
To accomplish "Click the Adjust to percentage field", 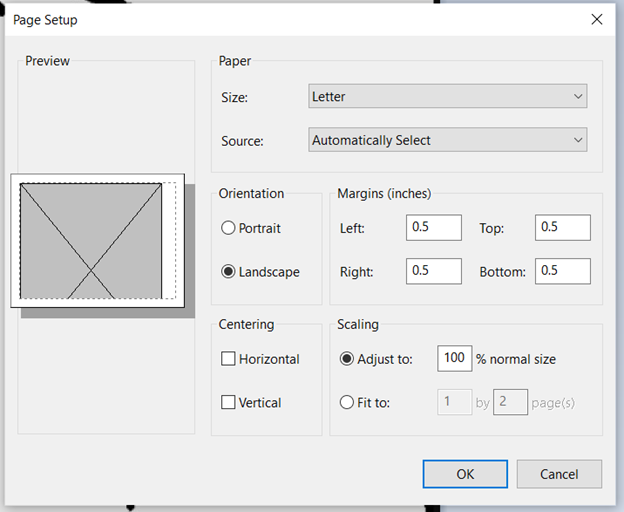I will (x=454, y=358).
